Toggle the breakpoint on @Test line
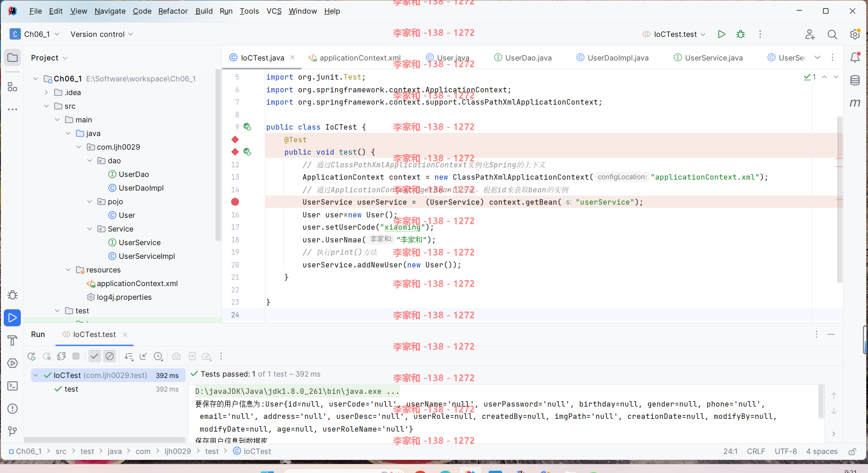The width and height of the screenshot is (868, 473). point(235,139)
